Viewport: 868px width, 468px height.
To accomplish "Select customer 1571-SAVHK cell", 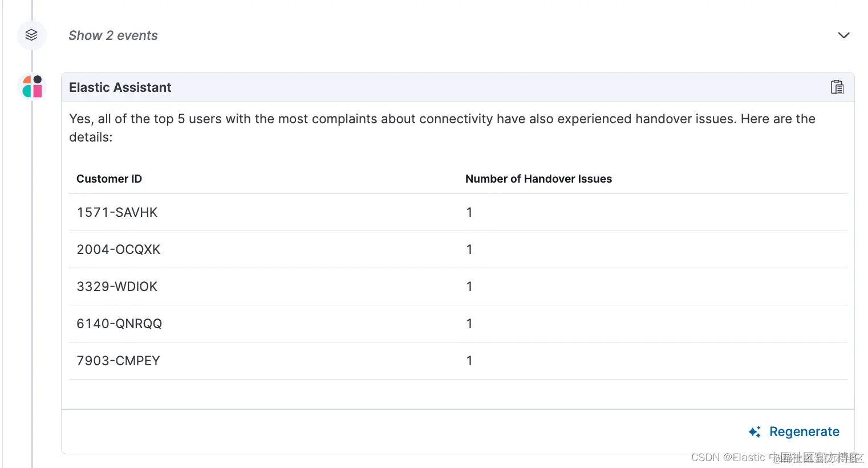I will 117,212.
